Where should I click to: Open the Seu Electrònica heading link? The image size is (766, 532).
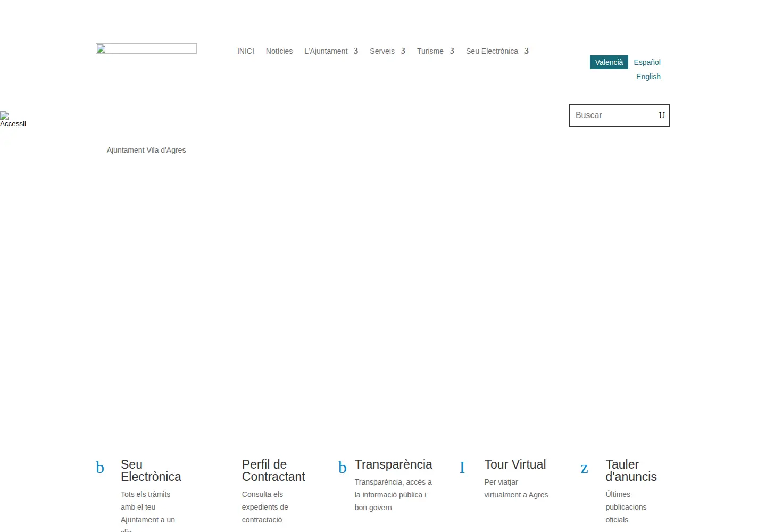pos(151,471)
